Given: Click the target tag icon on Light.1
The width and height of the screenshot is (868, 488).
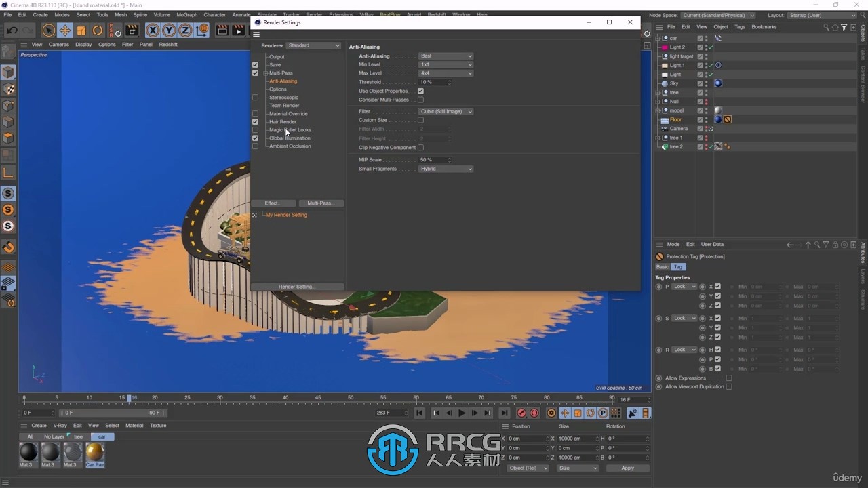Looking at the screenshot, I should click(x=718, y=65).
